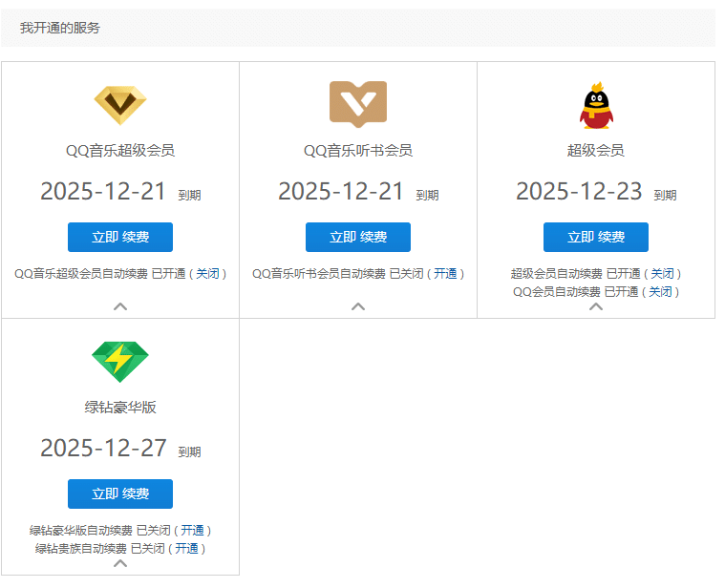This screenshot has width=725, height=588.
Task: Enable QQ音乐听书会员自动续费 via 开通 link
Action: coord(445,273)
